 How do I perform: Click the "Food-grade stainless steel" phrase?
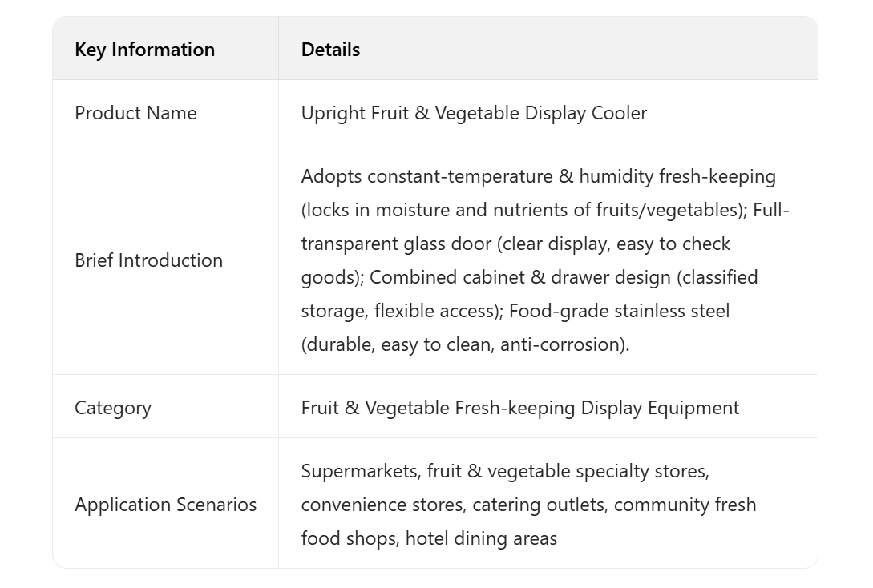coord(619,311)
